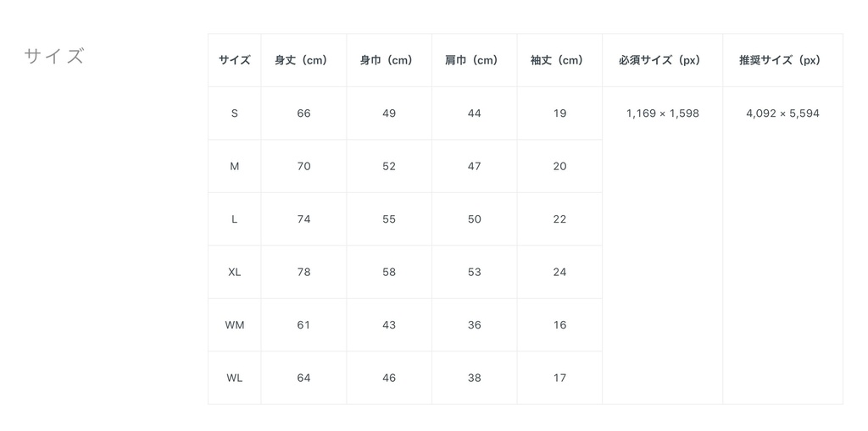Screen dimensions: 868x431
Task: Select the WM size row label
Action: click(x=235, y=325)
